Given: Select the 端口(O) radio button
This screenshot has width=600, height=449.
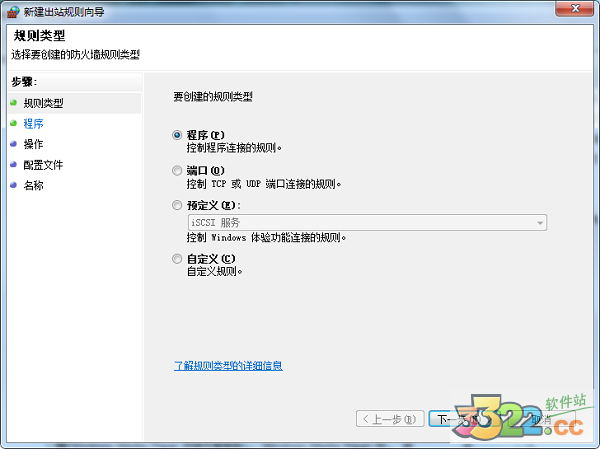Looking at the screenshot, I should tap(177, 170).
